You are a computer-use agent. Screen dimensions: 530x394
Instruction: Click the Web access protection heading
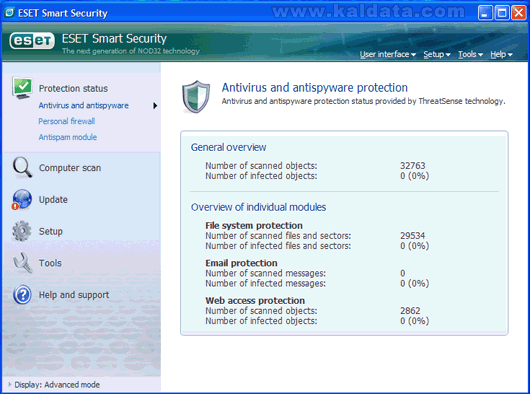[x=255, y=300]
